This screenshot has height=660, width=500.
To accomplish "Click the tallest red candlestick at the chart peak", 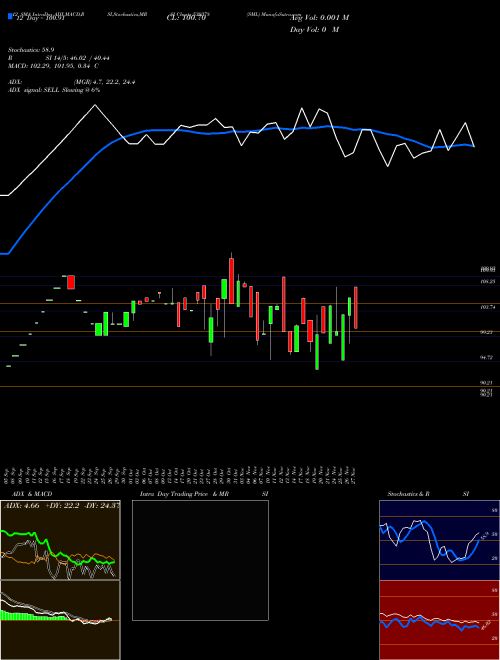I will click(231, 280).
